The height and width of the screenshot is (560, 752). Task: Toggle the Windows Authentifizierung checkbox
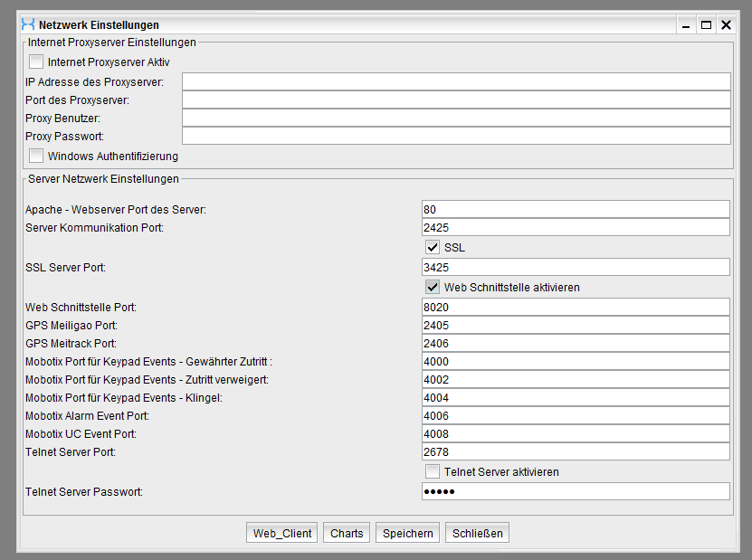[x=36, y=156]
